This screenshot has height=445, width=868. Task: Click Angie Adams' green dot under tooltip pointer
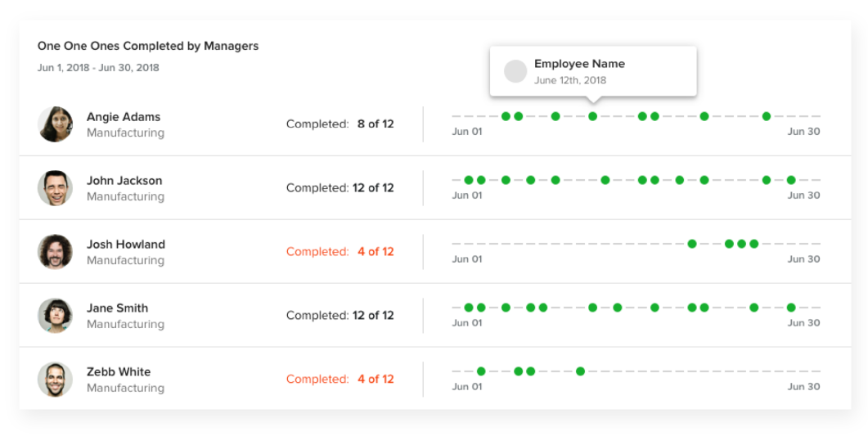pos(593,116)
